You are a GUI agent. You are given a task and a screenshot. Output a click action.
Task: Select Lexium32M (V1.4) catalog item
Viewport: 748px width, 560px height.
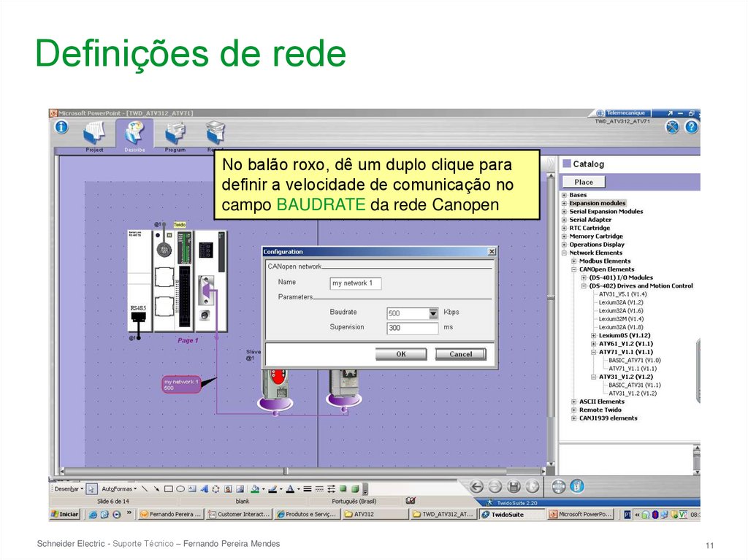pyautogui.click(x=621, y=318)
